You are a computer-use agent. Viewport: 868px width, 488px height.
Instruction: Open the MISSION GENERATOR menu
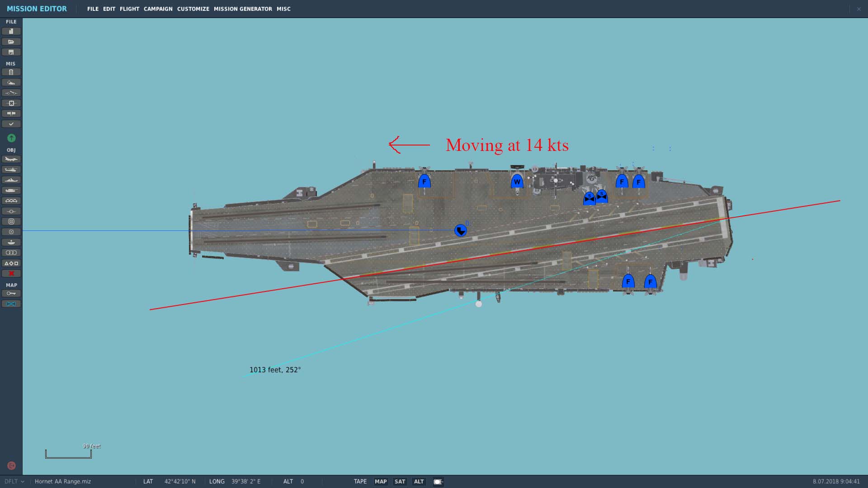pyautogui.click(x=243, y=9)
